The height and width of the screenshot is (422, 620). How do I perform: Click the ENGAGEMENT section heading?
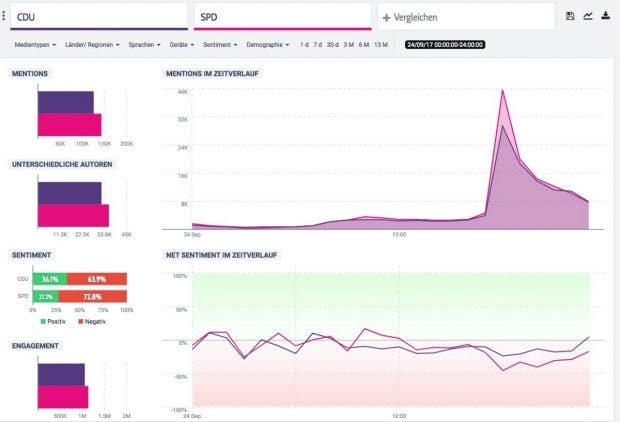pyautogui.click(x=35, y=346)
